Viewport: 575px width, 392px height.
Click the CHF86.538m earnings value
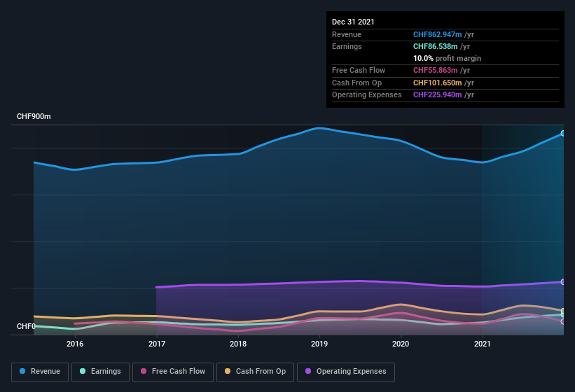pyautogui.click(x=436, y=46)
